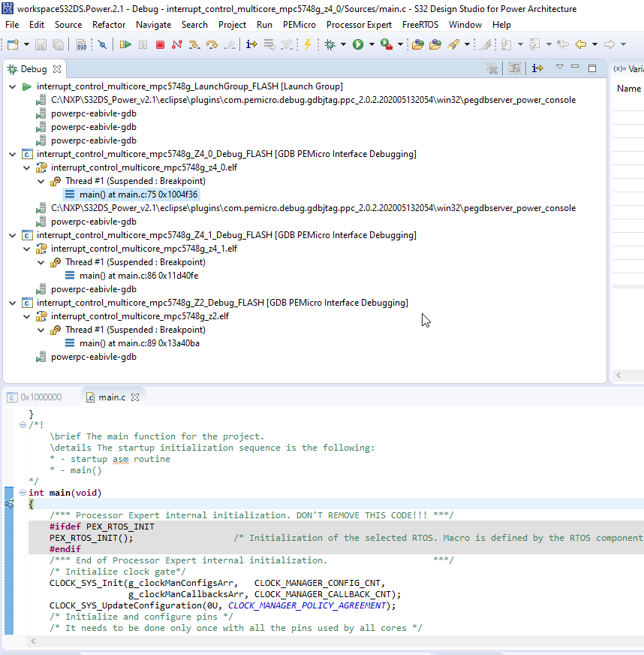This screenshot has width=644, height=655.
Task: Open the External Tools dropdown arrow
Action: (x=400, y=44)
